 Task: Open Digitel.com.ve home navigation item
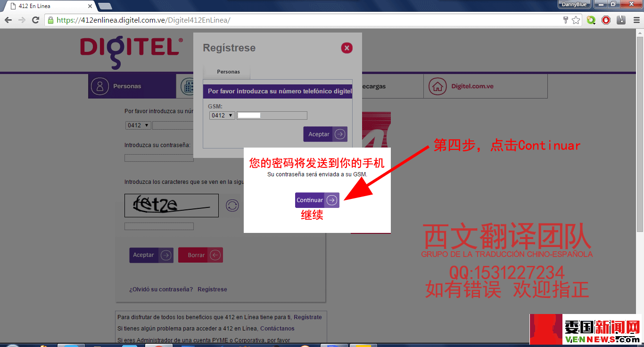click(x=486, y=86)
